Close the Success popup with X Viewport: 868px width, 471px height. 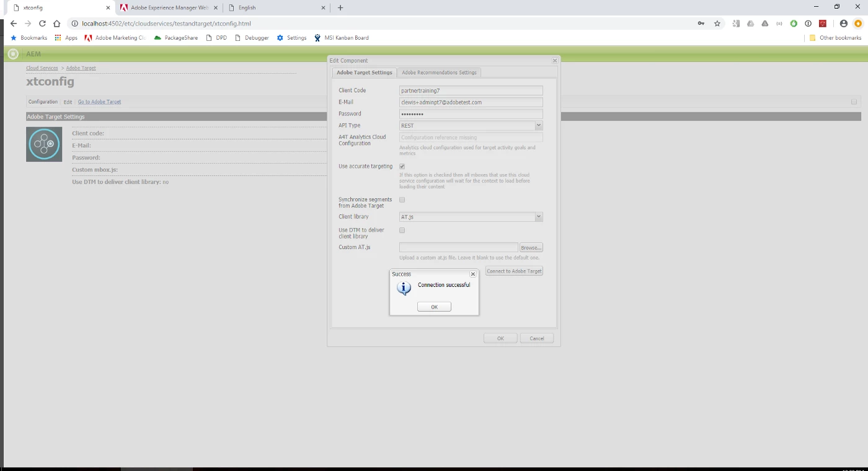473,274
